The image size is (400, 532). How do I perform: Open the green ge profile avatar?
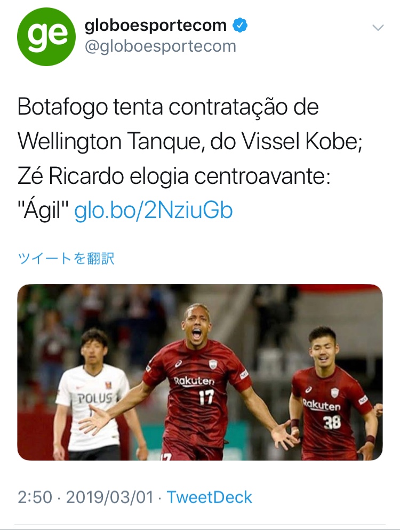[x=46, y=37]
